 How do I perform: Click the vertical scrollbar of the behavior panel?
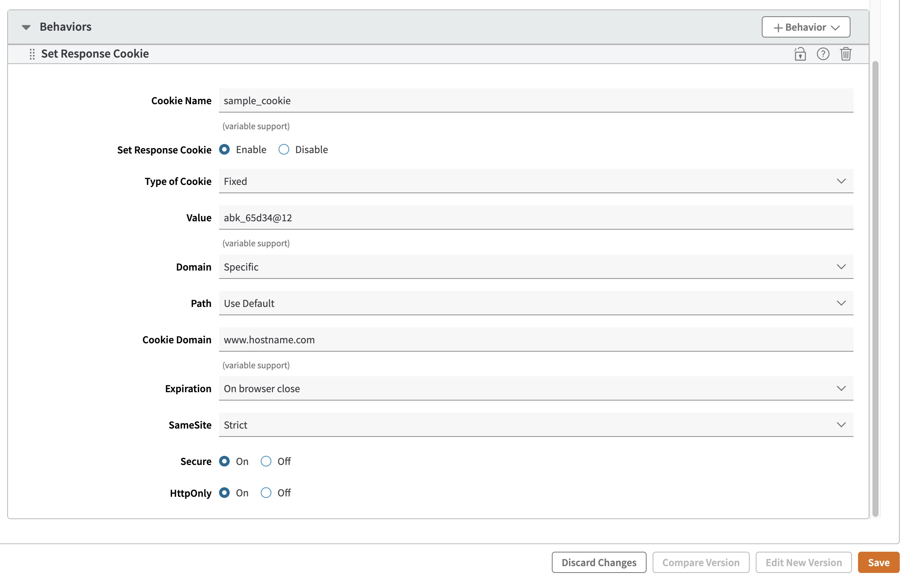tap(875, 287)
